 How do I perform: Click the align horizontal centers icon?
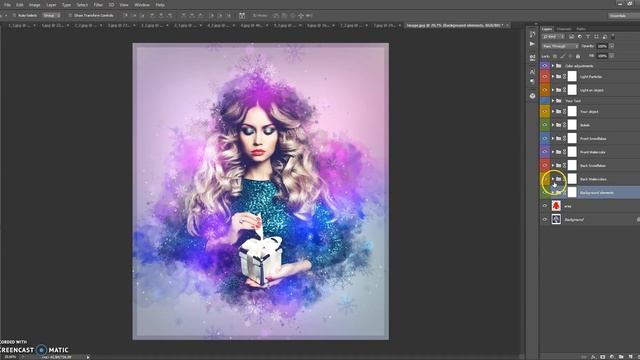tap(161, 16)
